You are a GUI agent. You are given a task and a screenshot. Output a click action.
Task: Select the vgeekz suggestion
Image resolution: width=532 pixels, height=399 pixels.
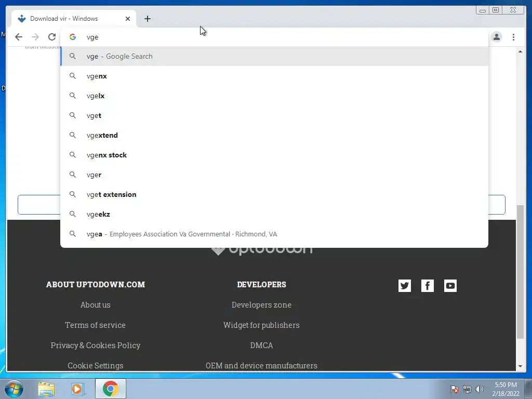(274, 214)
